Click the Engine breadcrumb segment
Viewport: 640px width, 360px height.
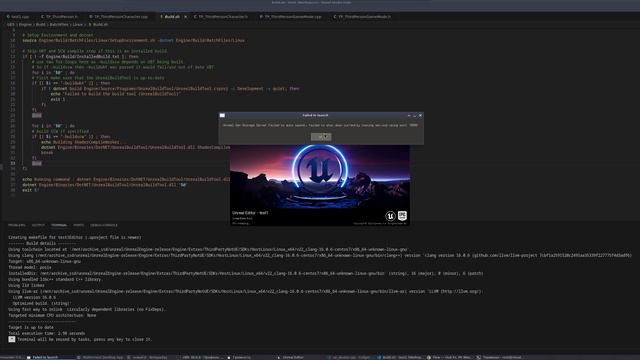point(25,24)
